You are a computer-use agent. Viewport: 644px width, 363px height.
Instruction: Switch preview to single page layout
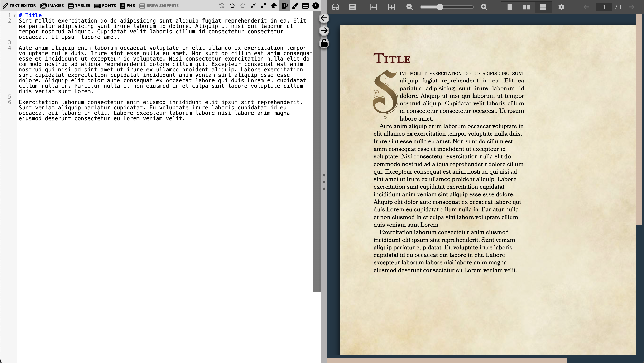pyautogui.click(x=509, y=7)
